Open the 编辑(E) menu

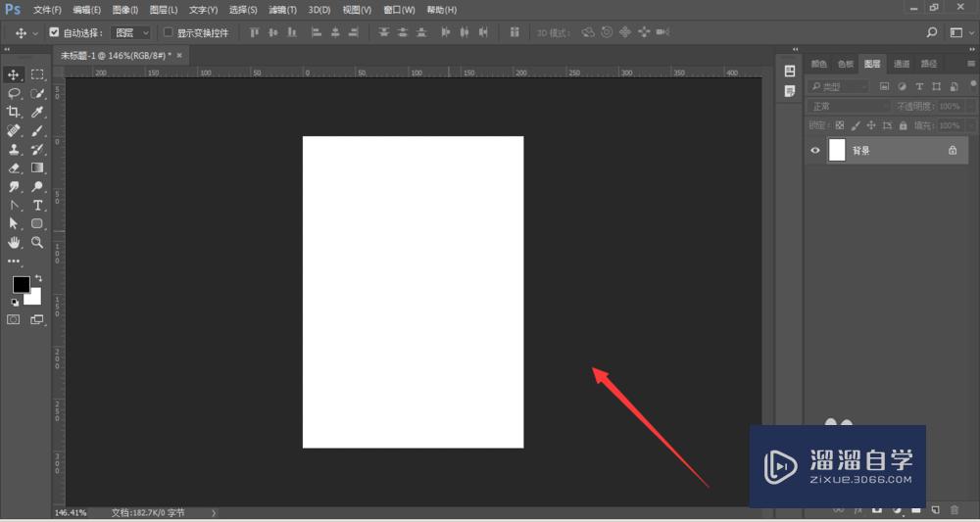87,10
